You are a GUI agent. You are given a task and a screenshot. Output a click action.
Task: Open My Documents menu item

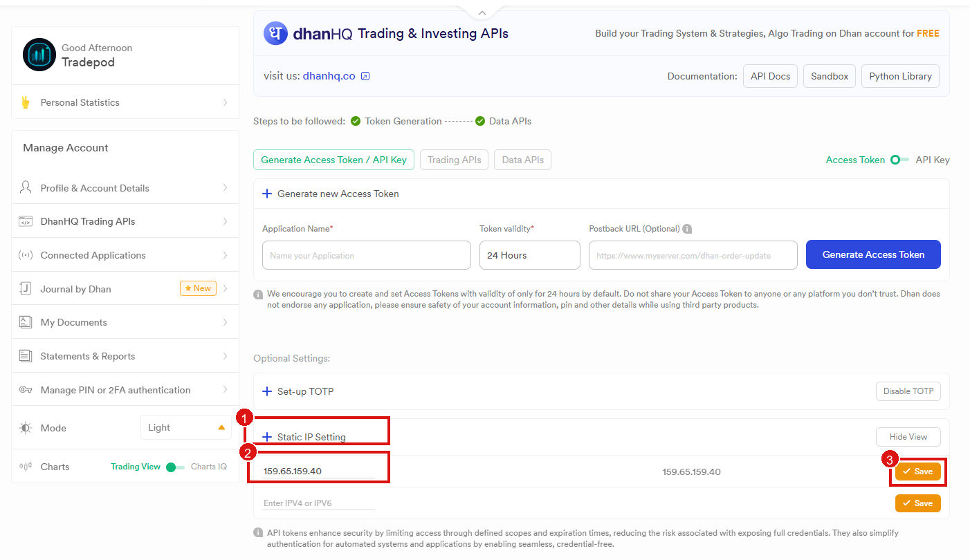[x=125, y=322]
